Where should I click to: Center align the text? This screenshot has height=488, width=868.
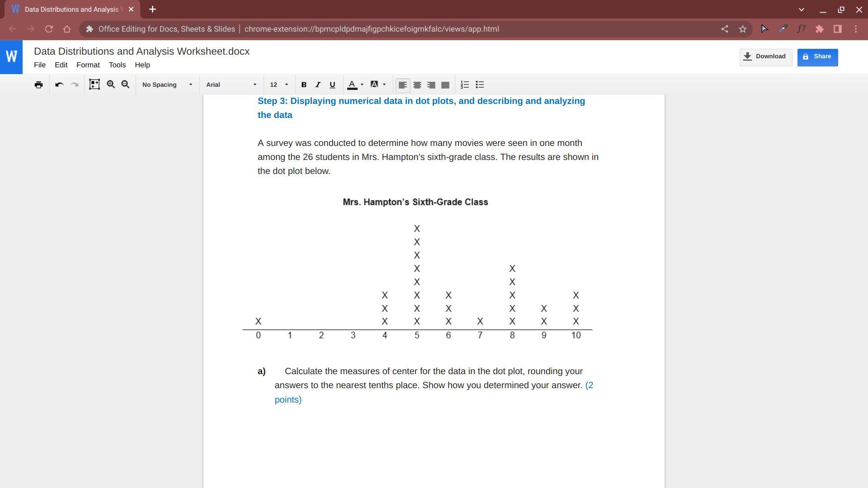(x=417, y=85)
